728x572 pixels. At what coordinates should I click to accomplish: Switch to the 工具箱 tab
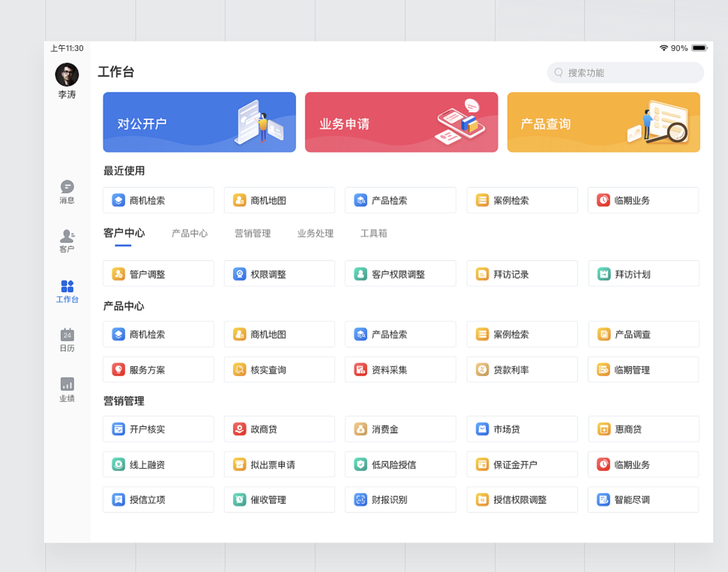pos(373,233)
